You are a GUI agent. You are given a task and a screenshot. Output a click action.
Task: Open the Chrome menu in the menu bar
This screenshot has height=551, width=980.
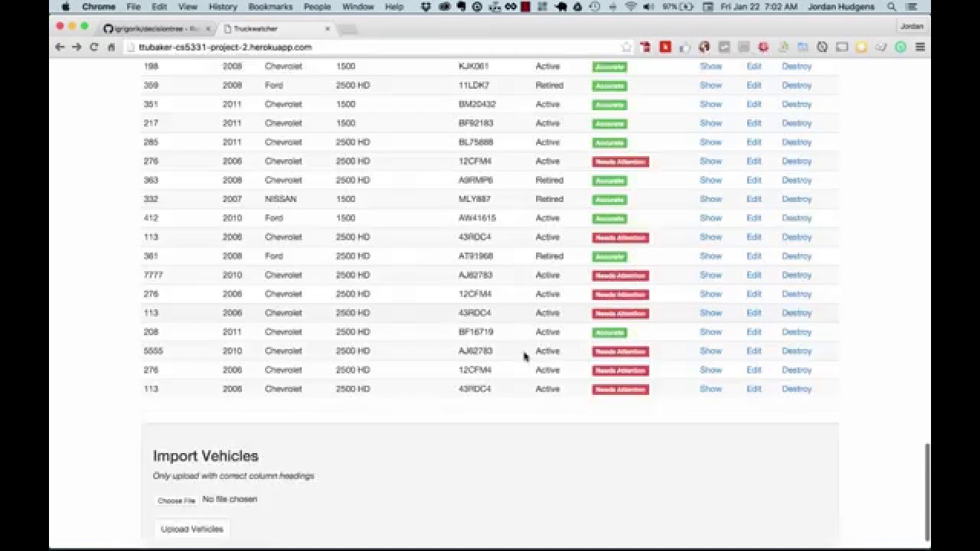98,7
